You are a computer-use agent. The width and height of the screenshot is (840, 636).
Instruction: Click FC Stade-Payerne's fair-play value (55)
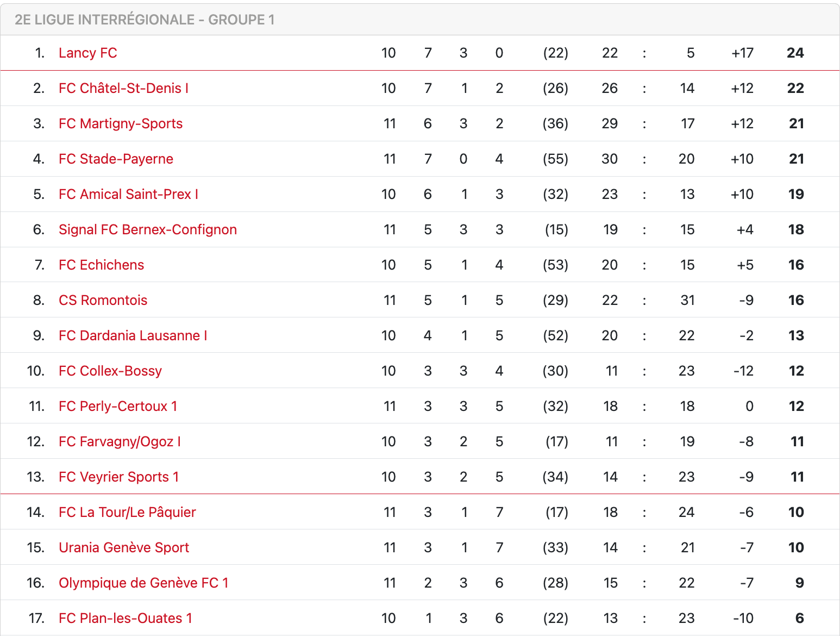tap(555, 159)
